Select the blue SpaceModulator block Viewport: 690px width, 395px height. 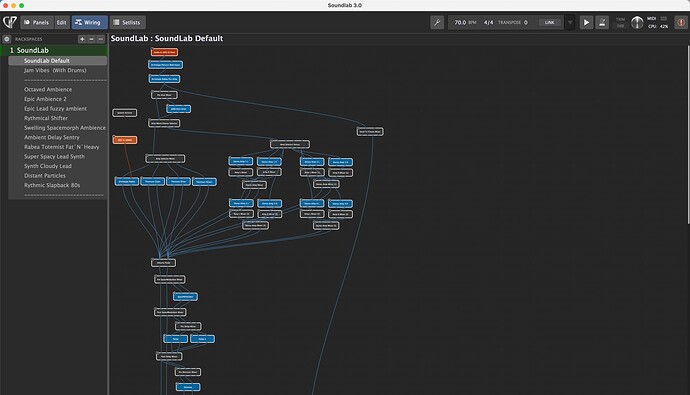185,297
